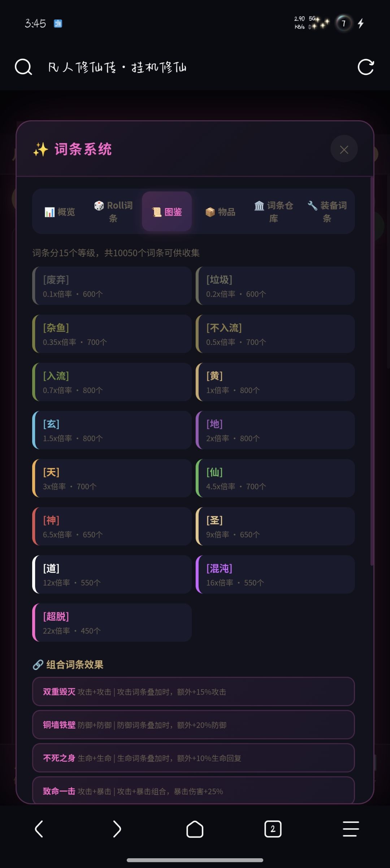Tap the browser back arrow

pyautogui.click(x=39, y=829)
